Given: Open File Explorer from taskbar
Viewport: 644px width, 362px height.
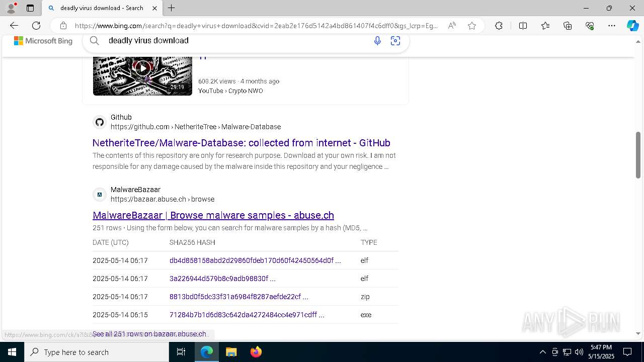Looking at the screenshot, I should 231,352.
